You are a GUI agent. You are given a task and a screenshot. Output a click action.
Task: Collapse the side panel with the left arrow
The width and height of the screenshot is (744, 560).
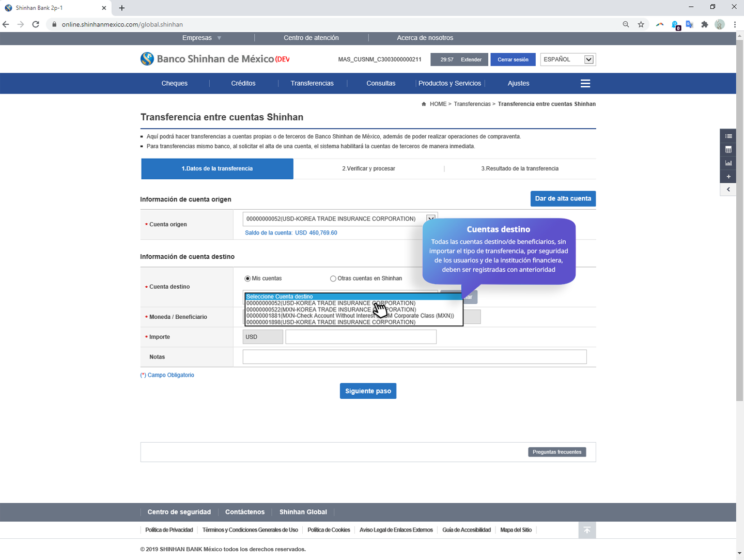coord(729,190)
